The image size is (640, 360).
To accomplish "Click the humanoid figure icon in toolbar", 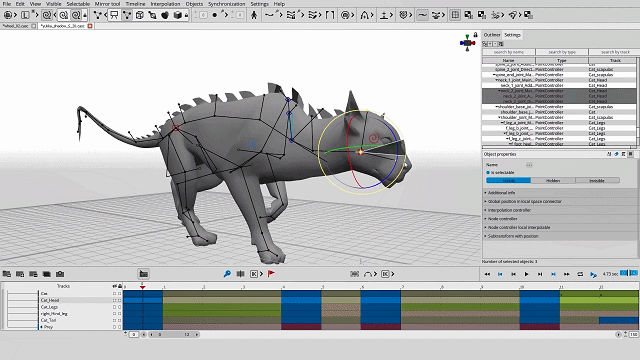I will point(254,15).
